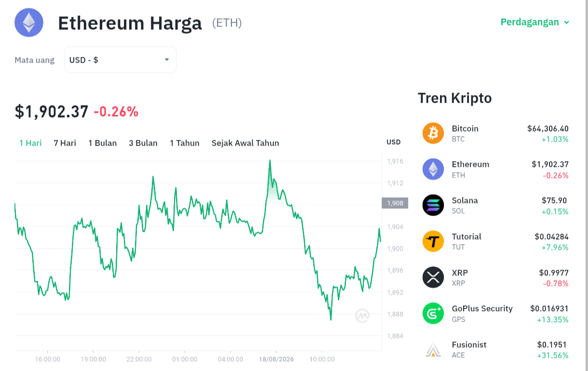Click the Solana logo icon
Image resolution: width=588 pixels, height=371 pixels.
coord(433,205)
